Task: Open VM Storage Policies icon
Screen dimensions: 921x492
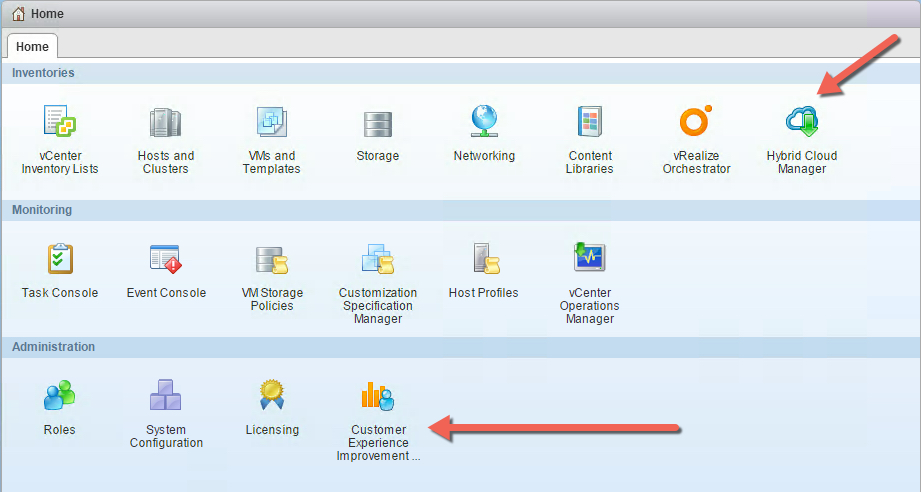Action: (x=271, y=260)
